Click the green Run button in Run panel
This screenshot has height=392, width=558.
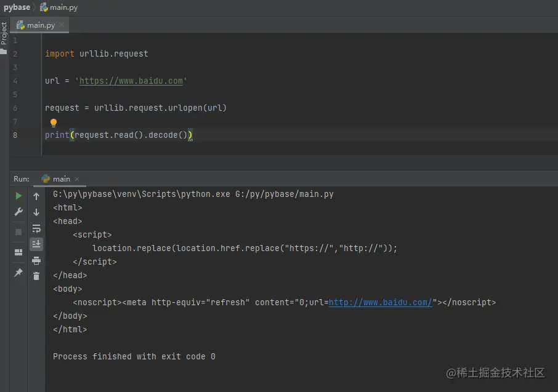[x=18, y=196]
